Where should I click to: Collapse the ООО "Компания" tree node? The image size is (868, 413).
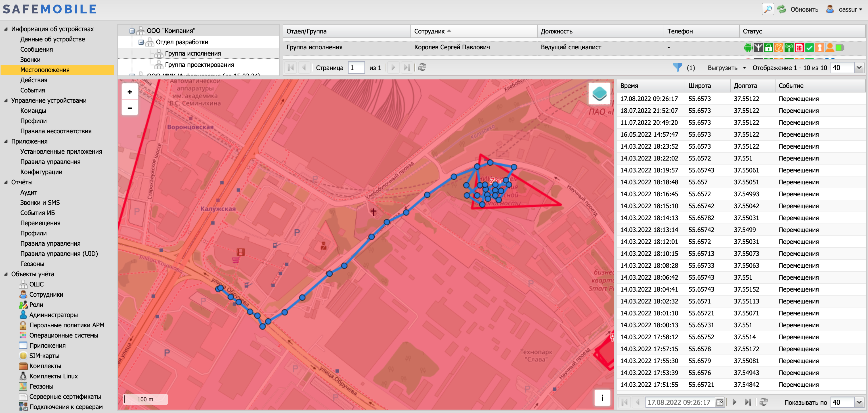click(x=132, y=31)
